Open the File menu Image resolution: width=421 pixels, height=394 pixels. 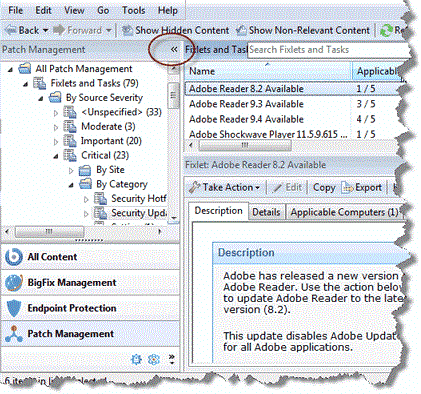tap(15, 10)
